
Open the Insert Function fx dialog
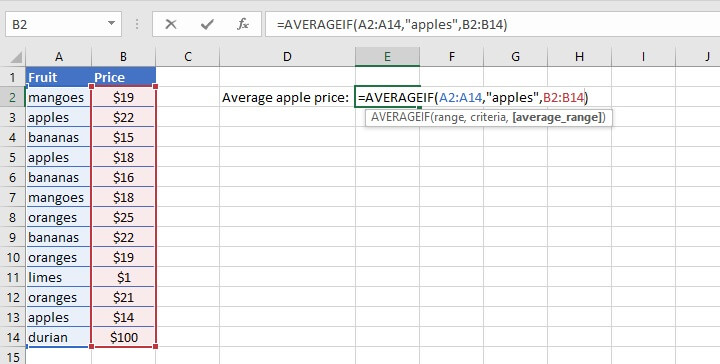pyautogui.click(x=243, y=24)
